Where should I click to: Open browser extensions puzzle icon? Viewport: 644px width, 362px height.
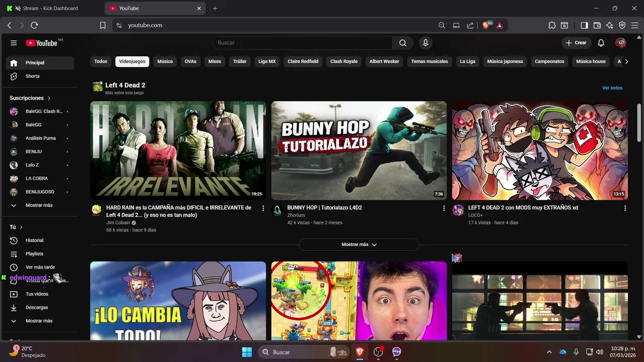(552, 25)
